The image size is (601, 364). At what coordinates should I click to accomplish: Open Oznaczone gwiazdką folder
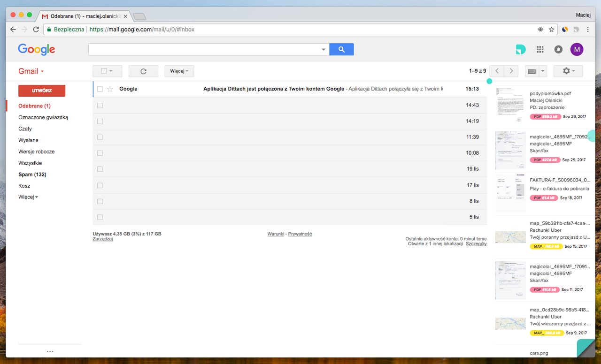[43, 117]
